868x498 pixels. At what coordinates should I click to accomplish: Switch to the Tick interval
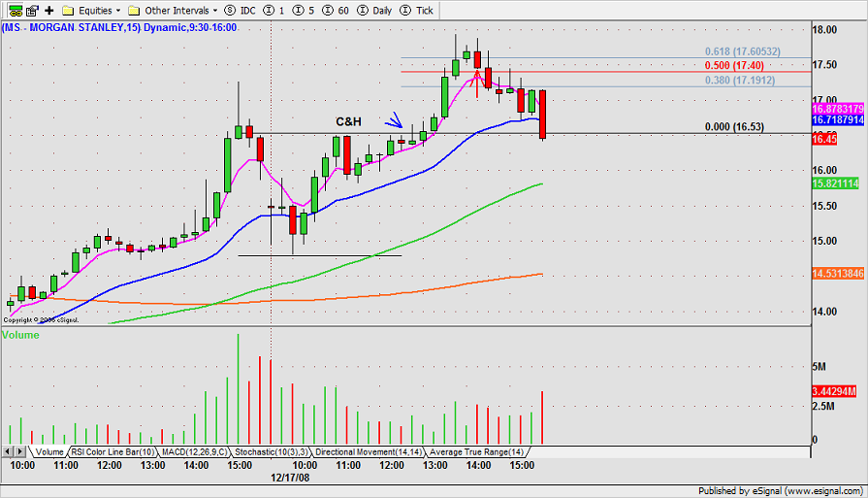click(416, 11)
